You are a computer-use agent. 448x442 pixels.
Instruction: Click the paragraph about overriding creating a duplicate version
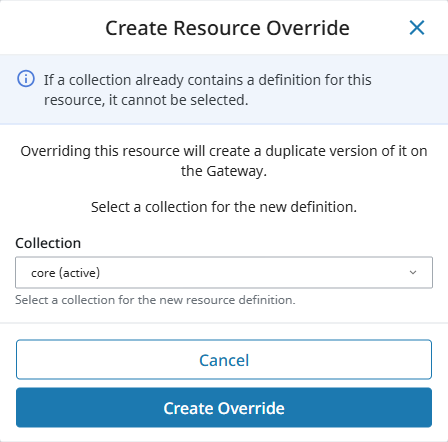224,161
